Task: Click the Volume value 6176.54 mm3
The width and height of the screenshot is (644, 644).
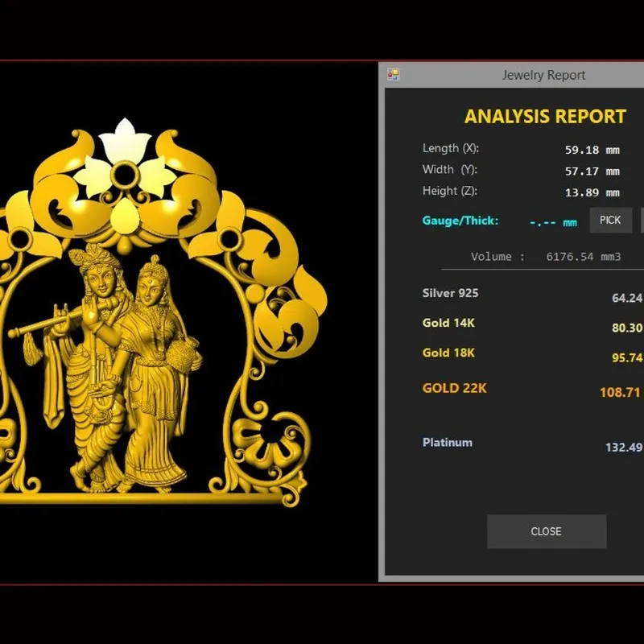Action: [583, 257]
